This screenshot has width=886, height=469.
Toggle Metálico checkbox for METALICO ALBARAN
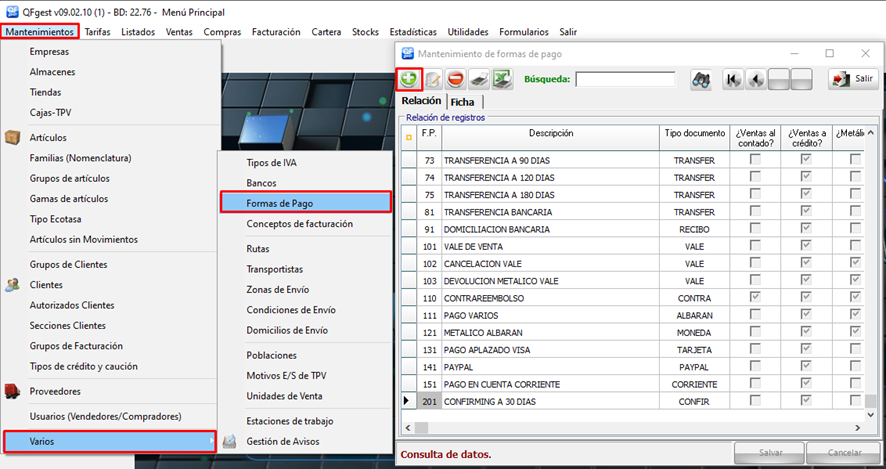(856, 332)
